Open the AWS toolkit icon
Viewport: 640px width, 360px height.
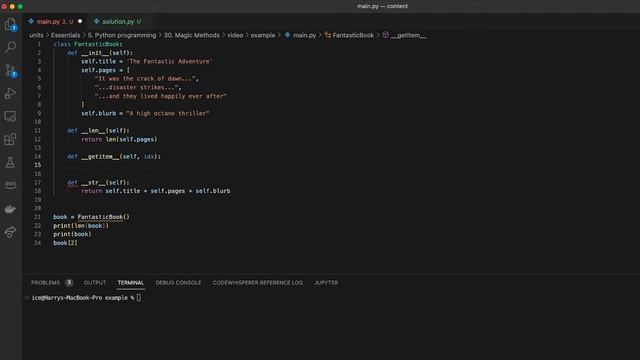[x=11, y=185]
